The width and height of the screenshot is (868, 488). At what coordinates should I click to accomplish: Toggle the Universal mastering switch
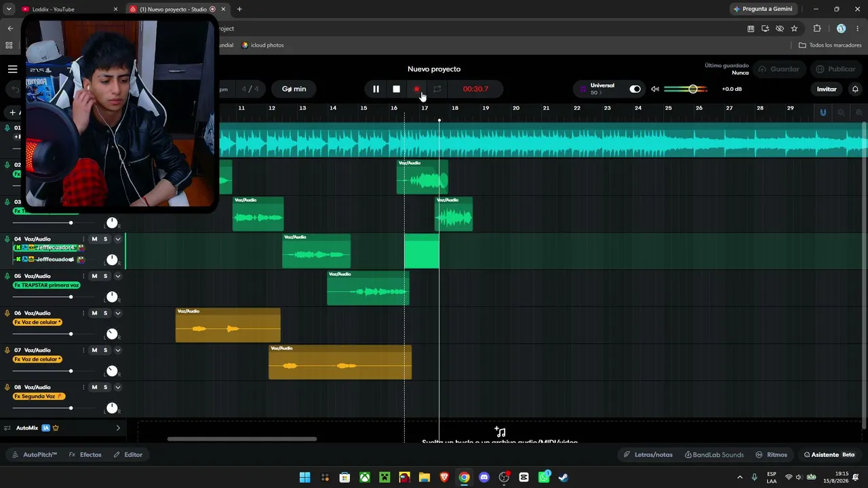[x=635, y=89]
